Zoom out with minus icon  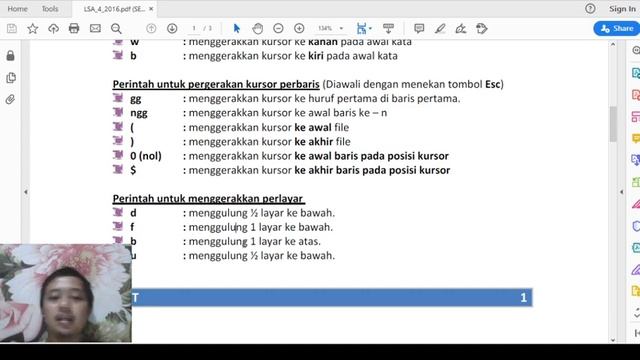point(278,29)
